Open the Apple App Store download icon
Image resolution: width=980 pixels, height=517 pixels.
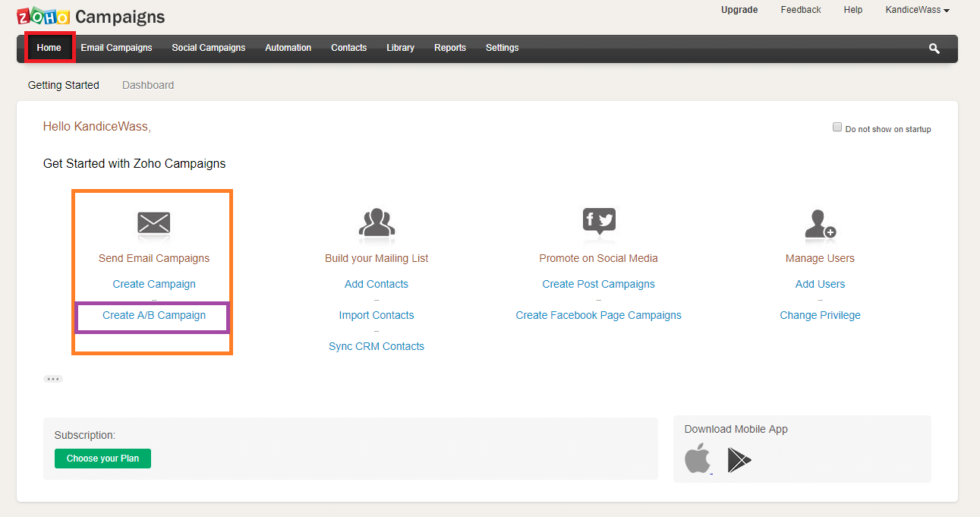point(698,459)
